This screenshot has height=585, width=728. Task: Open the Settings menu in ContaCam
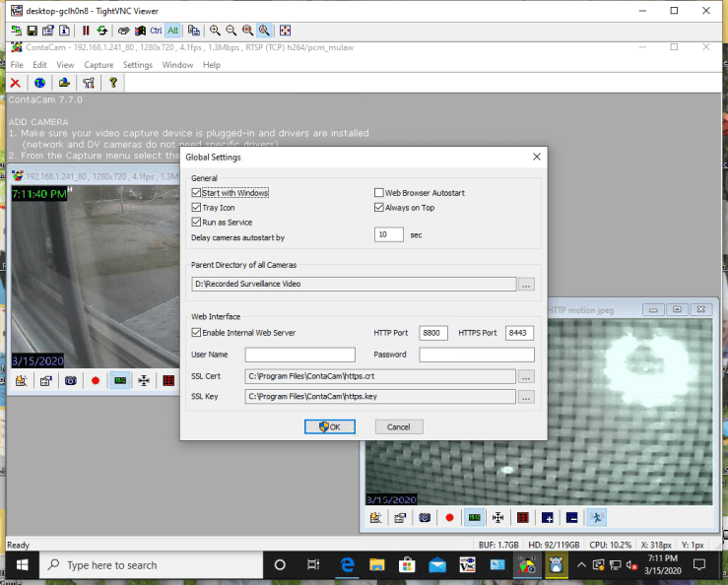pos(138,65)
